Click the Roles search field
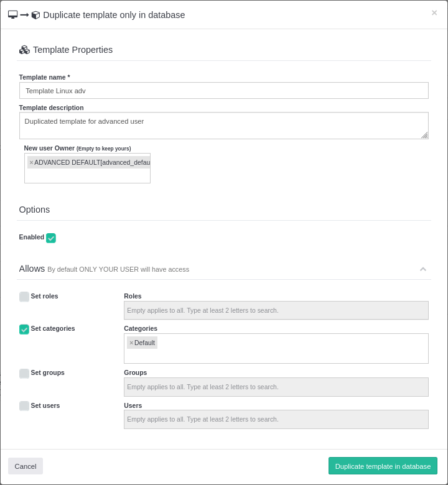 coord(276,310)
